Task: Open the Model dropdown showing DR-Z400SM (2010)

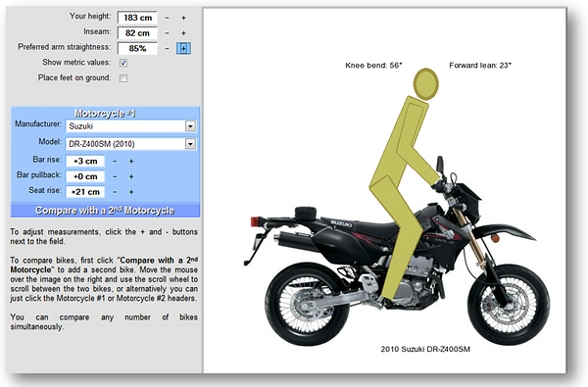Action: 131,144
